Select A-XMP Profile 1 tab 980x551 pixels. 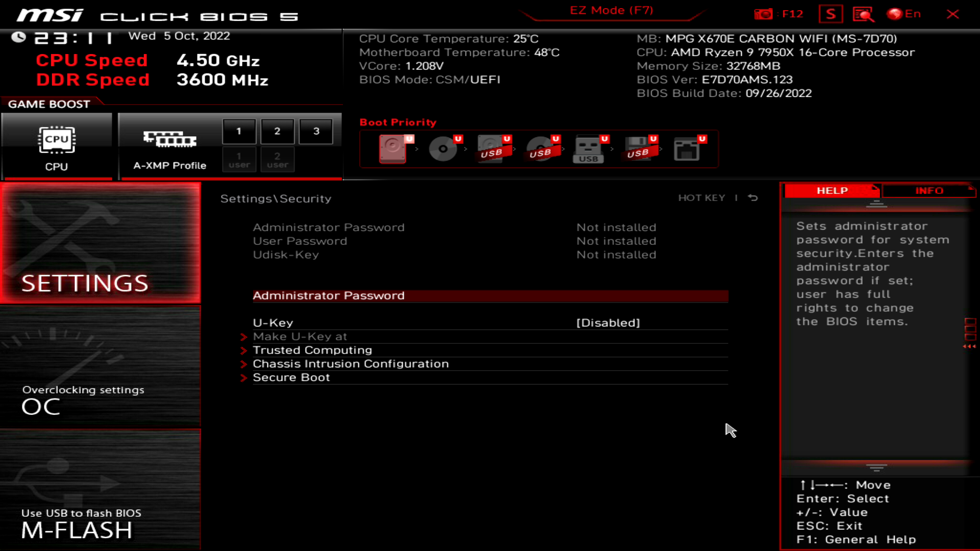click(x=239, y=131)
